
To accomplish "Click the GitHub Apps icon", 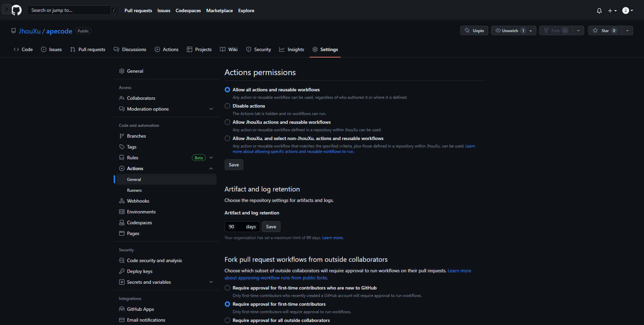I will coord(122,309).
